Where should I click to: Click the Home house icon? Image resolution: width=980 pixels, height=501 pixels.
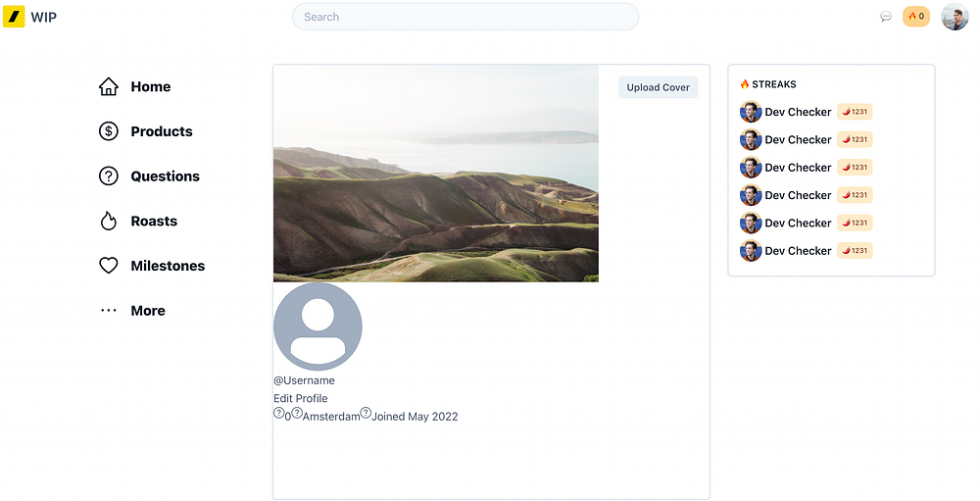(108, 86)
